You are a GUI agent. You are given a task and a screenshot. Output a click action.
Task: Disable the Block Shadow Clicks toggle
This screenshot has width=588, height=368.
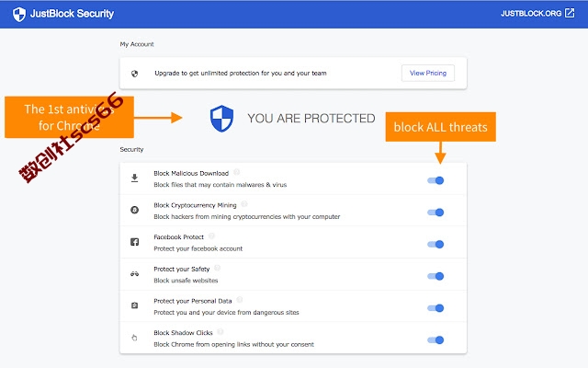[435, 340]
